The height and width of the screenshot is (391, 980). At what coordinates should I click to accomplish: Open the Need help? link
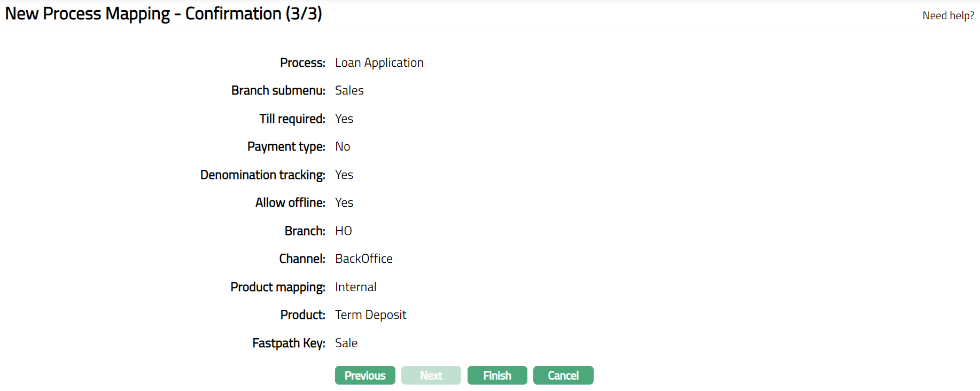[948, 15]
